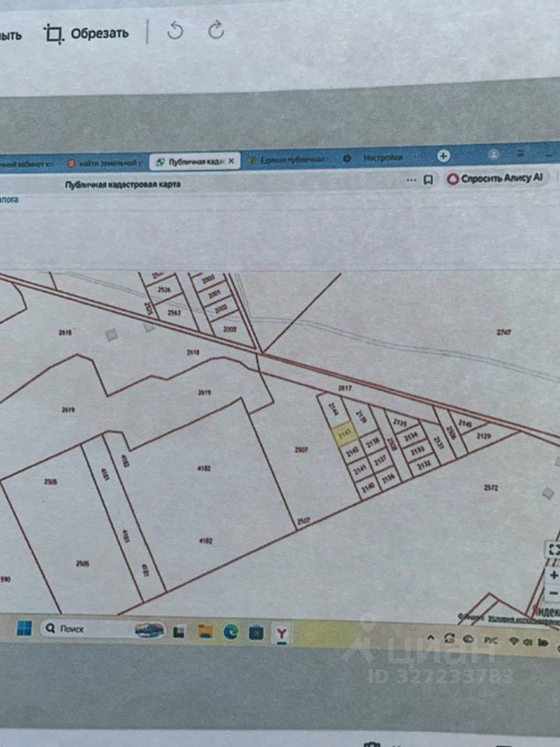560x747 pixels.
Task: Undo with the counterclockwise arrow icon
Action: (175, 31)
